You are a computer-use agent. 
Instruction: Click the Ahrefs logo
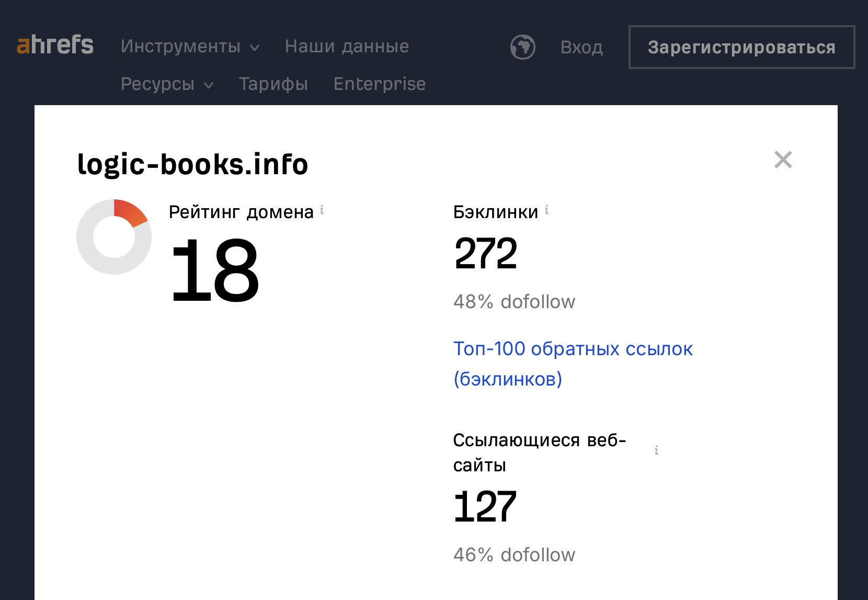(55, 45)
